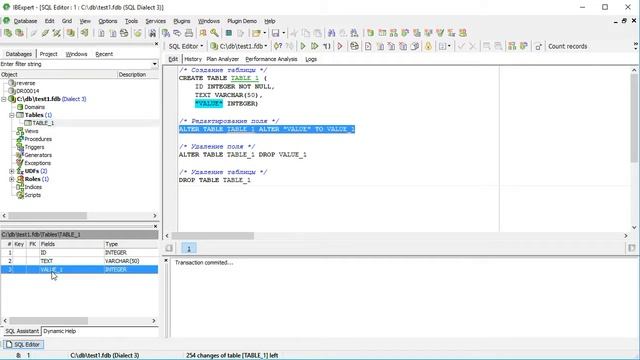Click the question-mark icon beside database path

tap(278, 47)
